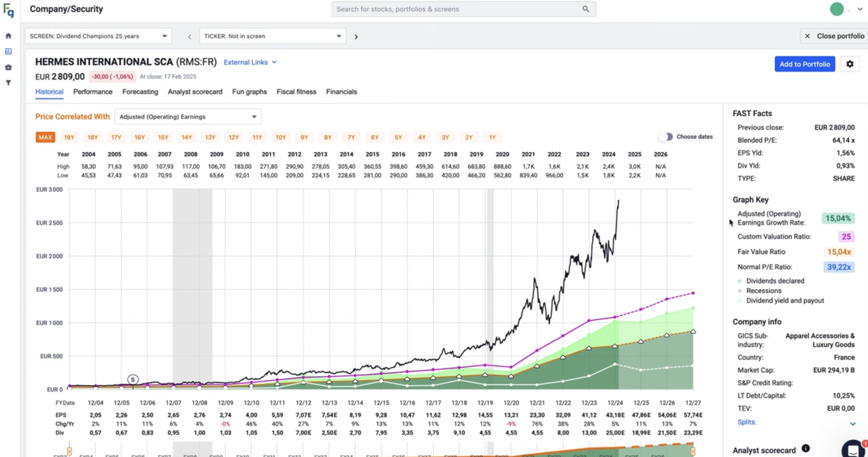
Task: Toggle the Choose dates switch
Action: tap(665, 136)
